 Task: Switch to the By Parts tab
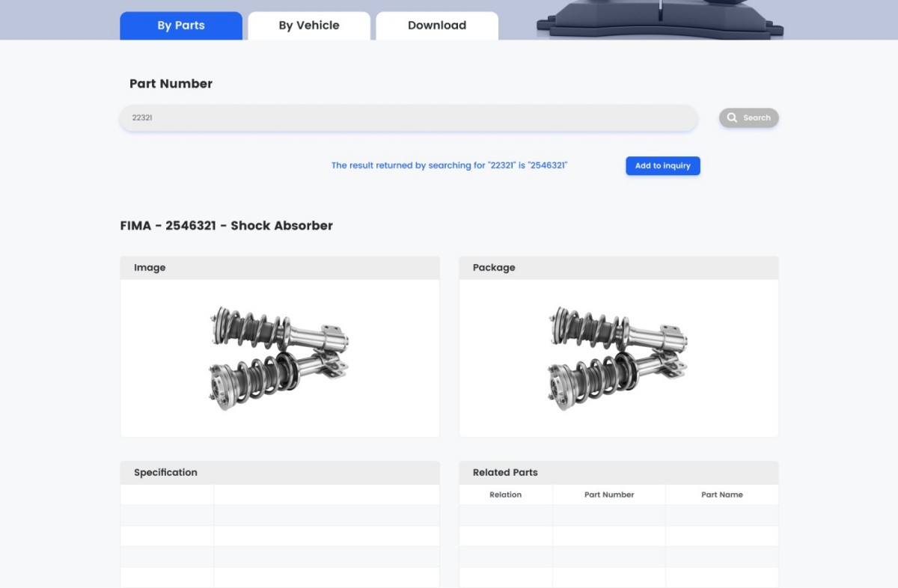(x=181, y=25)
